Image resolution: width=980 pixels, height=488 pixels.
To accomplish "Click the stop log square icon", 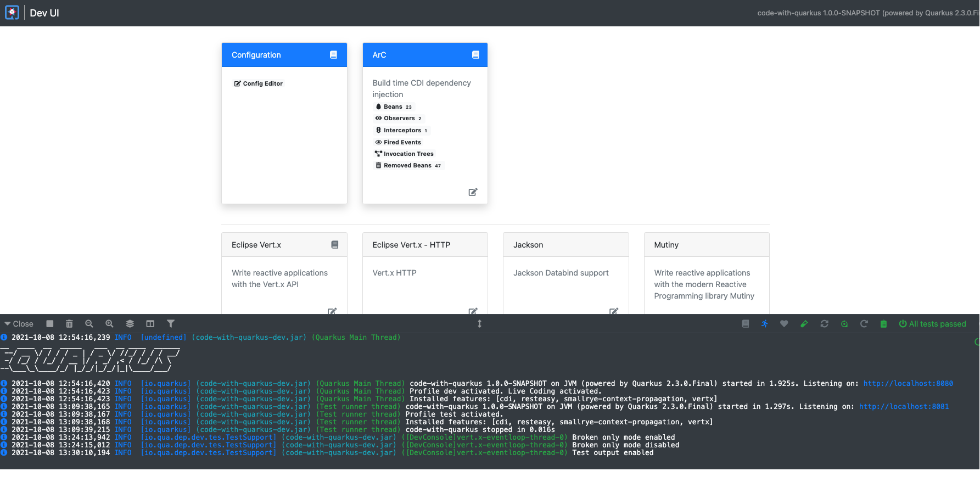I will (x=50, y=324).
